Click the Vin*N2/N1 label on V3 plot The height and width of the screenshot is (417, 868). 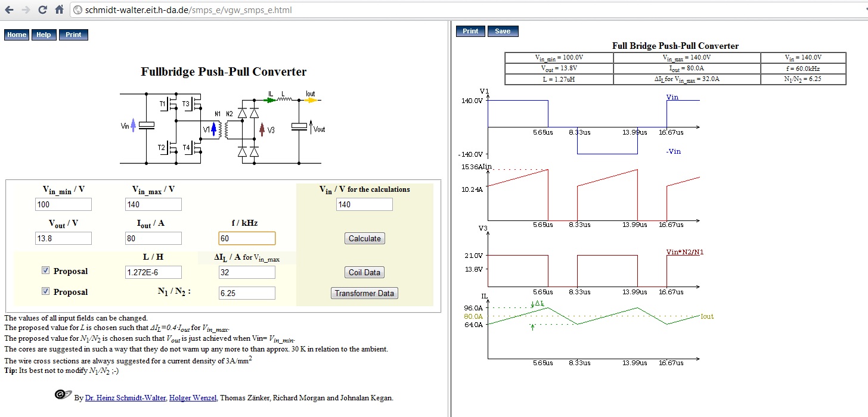[x=684, y=252]
